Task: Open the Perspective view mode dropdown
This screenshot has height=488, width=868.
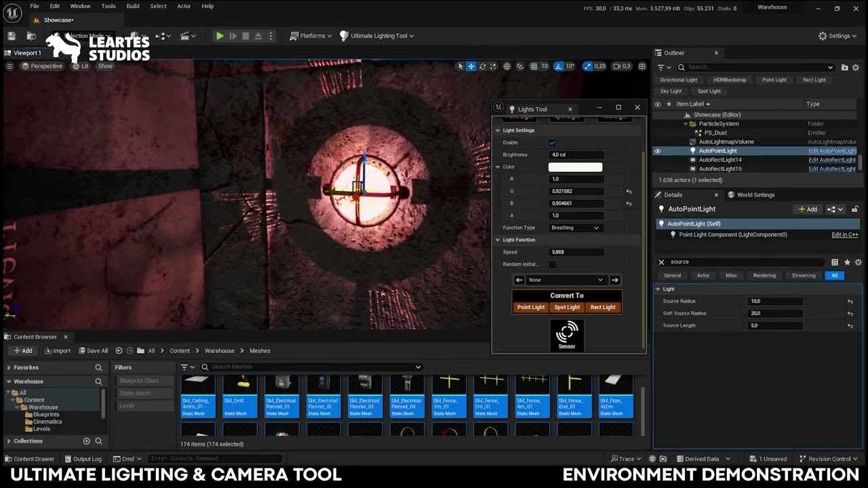Action: click(41, 66)
